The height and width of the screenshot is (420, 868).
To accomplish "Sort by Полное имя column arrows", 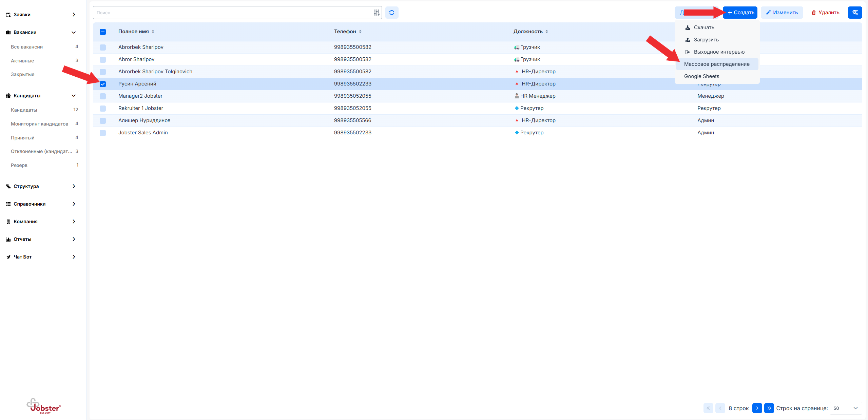I will click(x=153, y=32).
